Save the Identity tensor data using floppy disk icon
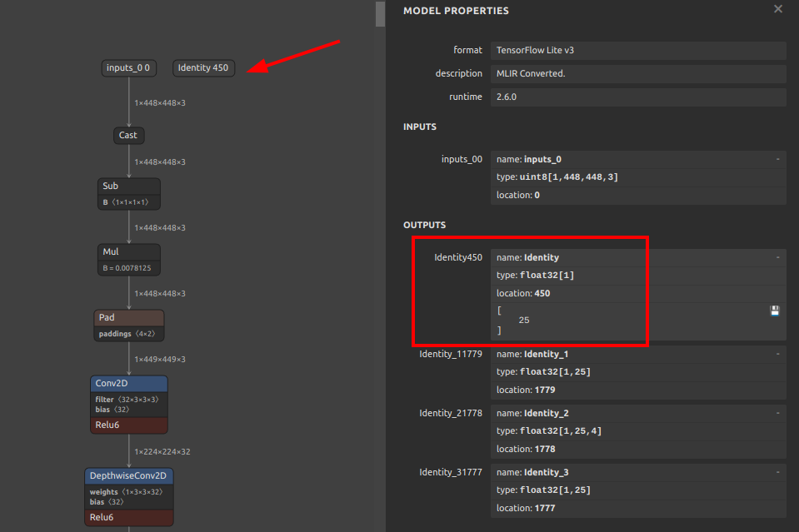The image size is (799, 532). point(774,310)
